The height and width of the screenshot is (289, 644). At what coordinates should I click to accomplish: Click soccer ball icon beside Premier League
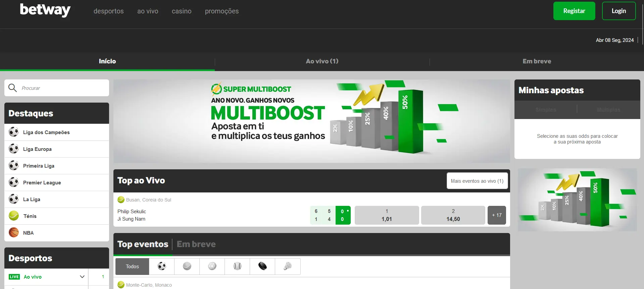[14, 182]
